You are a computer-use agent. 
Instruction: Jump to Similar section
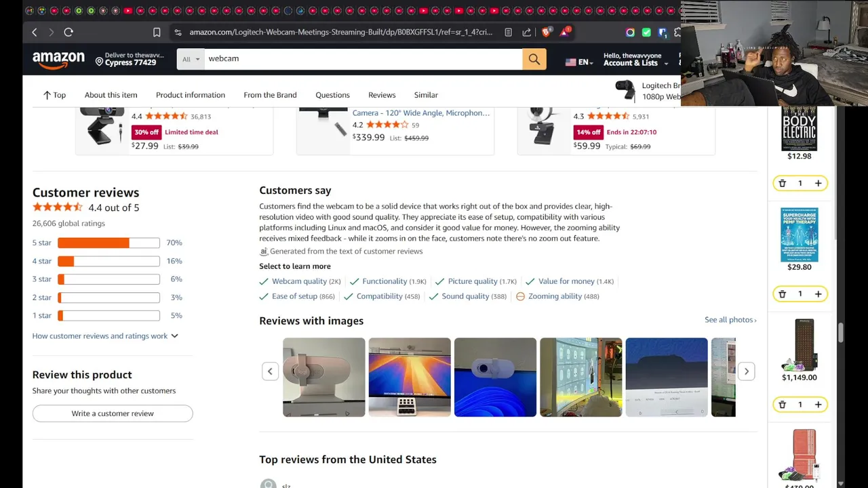coord(426,95)
